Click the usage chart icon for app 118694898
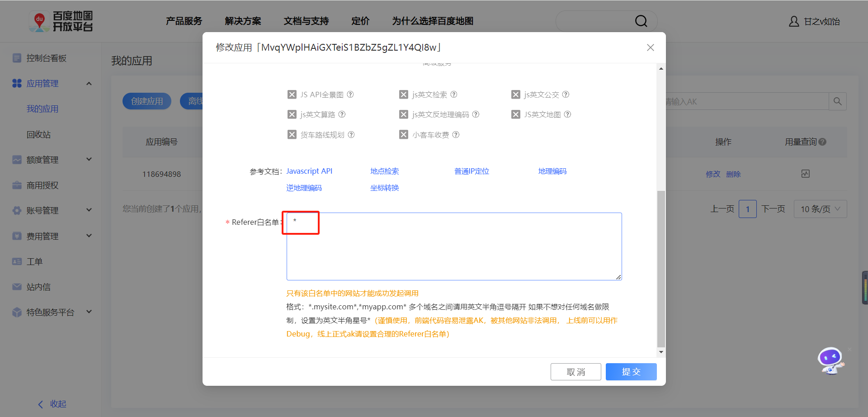Screen dimensions: 868x417 pos(805,173)
